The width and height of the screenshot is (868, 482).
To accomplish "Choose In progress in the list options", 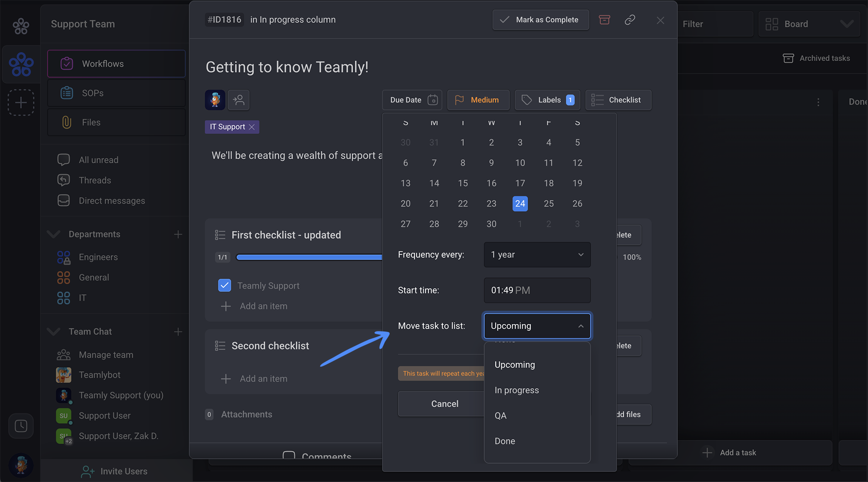I will pos(537,390).
